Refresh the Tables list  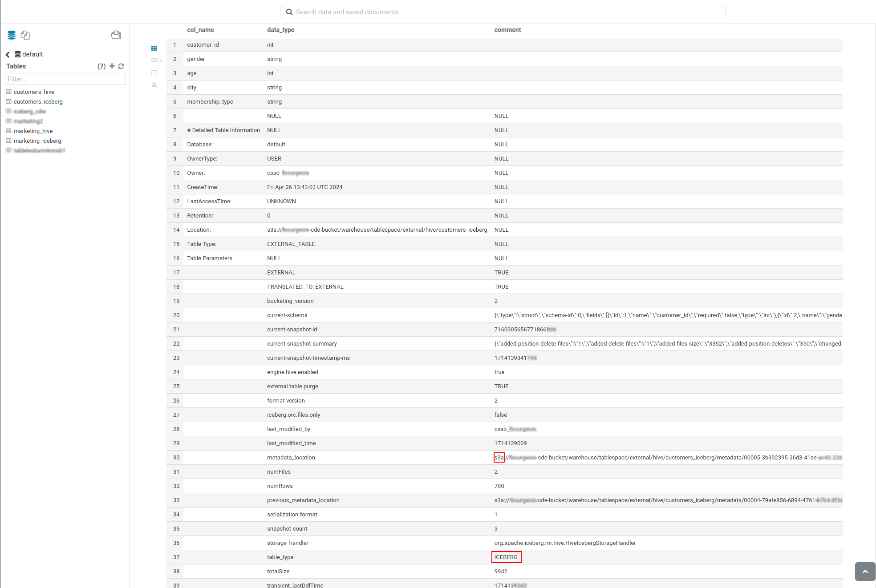(x=121, y=66)
